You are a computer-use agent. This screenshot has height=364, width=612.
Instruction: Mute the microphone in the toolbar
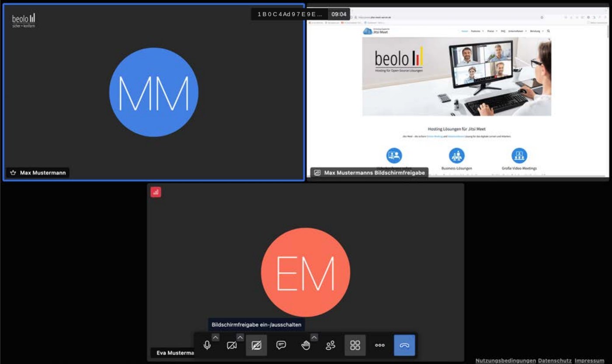click(x=207, y=345)
